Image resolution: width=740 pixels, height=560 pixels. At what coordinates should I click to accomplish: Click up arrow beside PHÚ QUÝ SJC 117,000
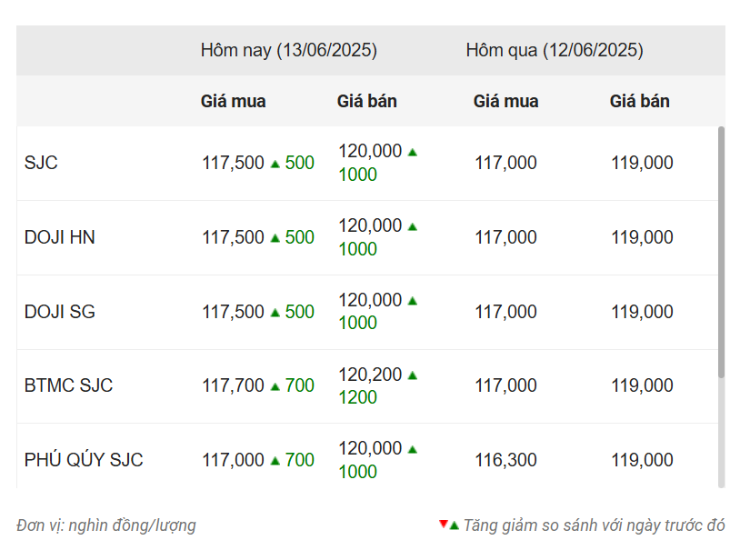(275, 461)
